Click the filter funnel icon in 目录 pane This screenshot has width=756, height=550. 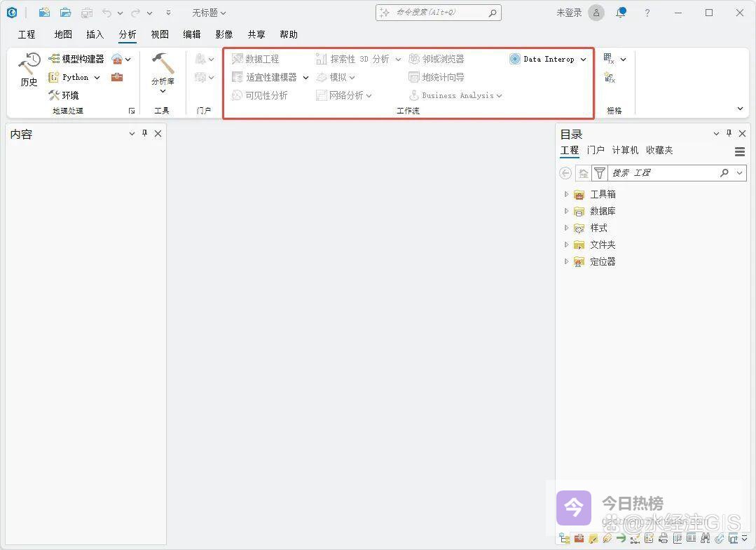pos(600,173)
